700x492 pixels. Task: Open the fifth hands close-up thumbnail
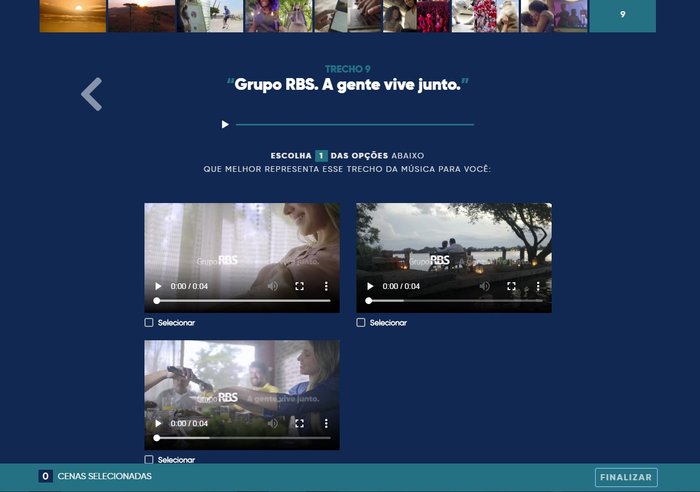tap(348, 16)
